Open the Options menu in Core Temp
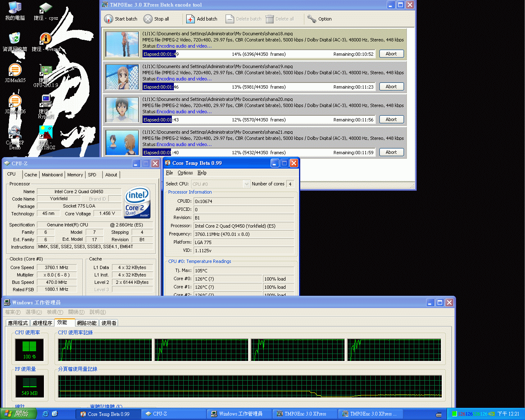 (185, 173)
